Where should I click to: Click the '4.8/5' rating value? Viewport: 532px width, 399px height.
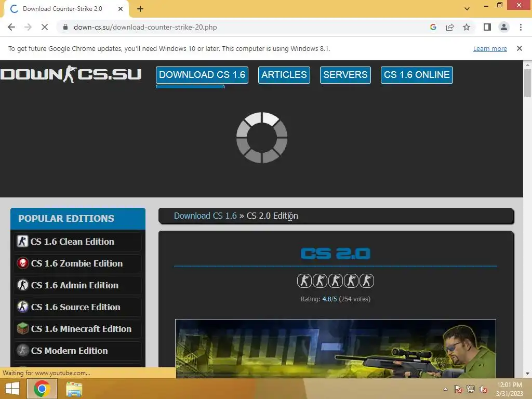pos(329,299)
